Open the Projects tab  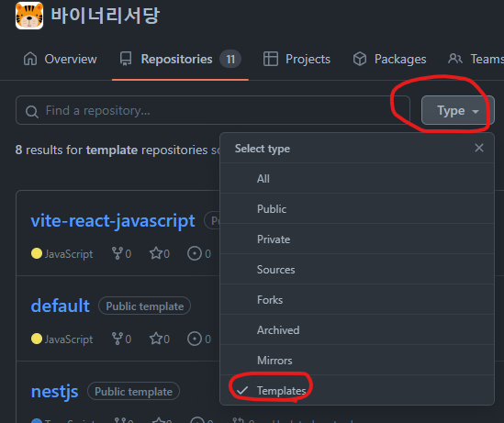297,59
